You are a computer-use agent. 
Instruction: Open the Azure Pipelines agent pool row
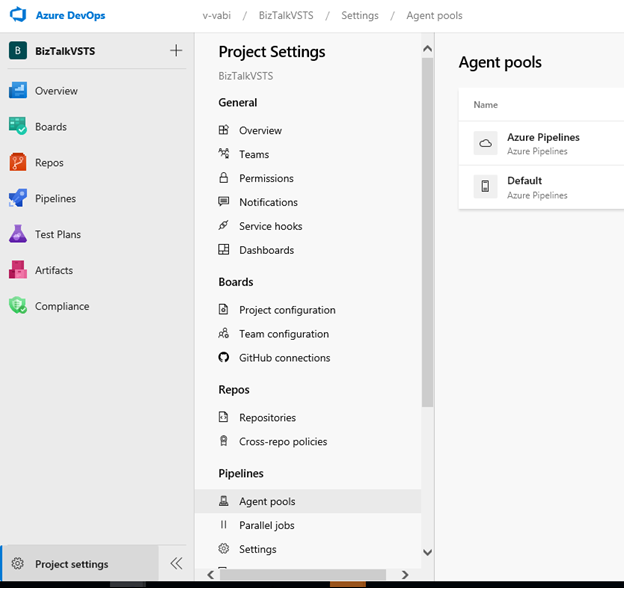click(541, 143)
